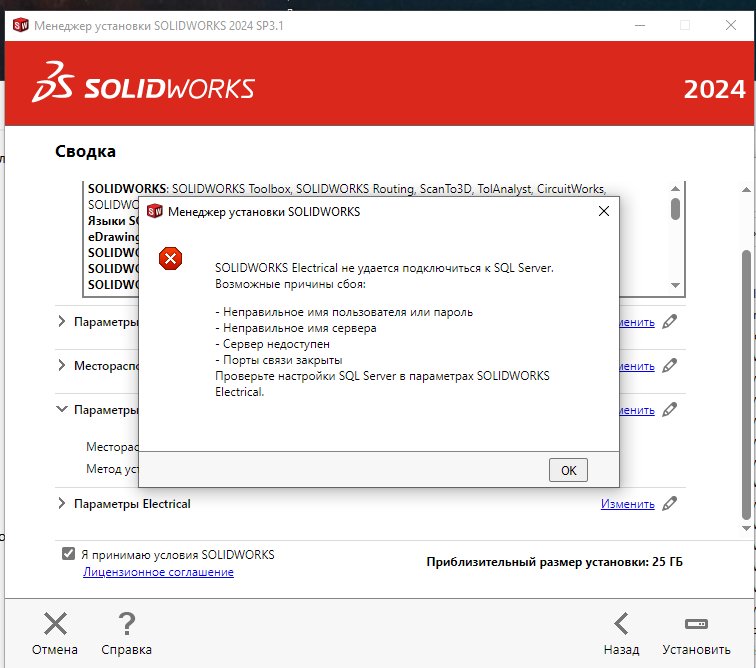756x668 pixels.
Task: Expand the first Параметры section below the summary list
Action: [62, 322]
